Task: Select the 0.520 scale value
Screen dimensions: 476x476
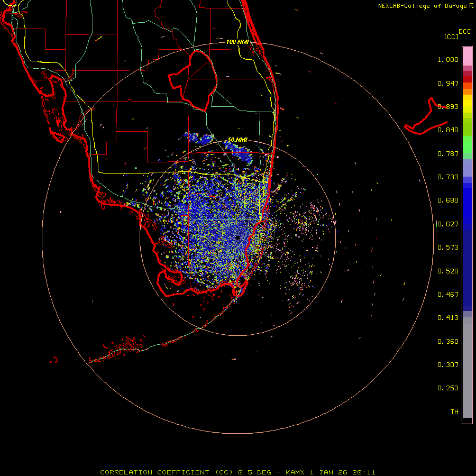Action: 448,271
